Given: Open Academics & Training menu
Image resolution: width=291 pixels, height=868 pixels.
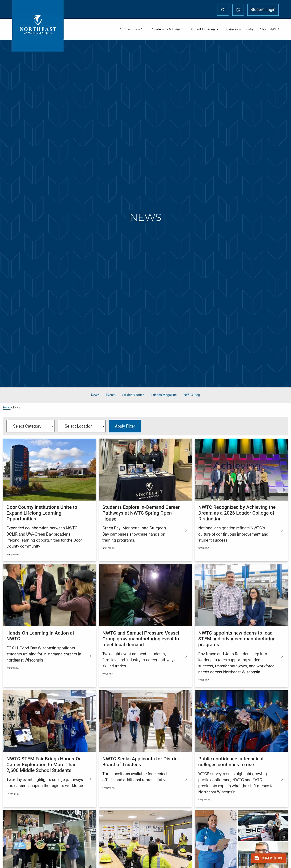Looking at the screenshot, I should [167, 29].
